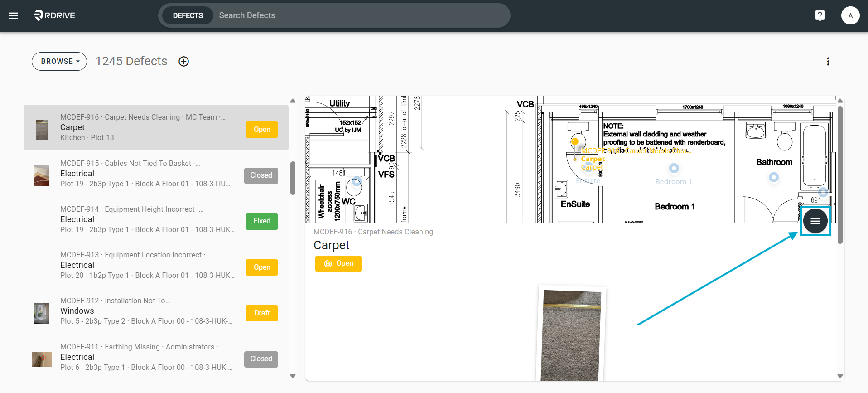868x393 pixels.
Task: Select MCDEF-913 Equipment Location Incorrect row
Action: (x=156, y=265)
